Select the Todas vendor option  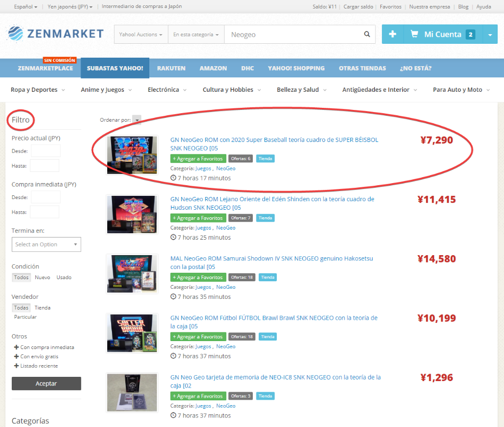21,307
